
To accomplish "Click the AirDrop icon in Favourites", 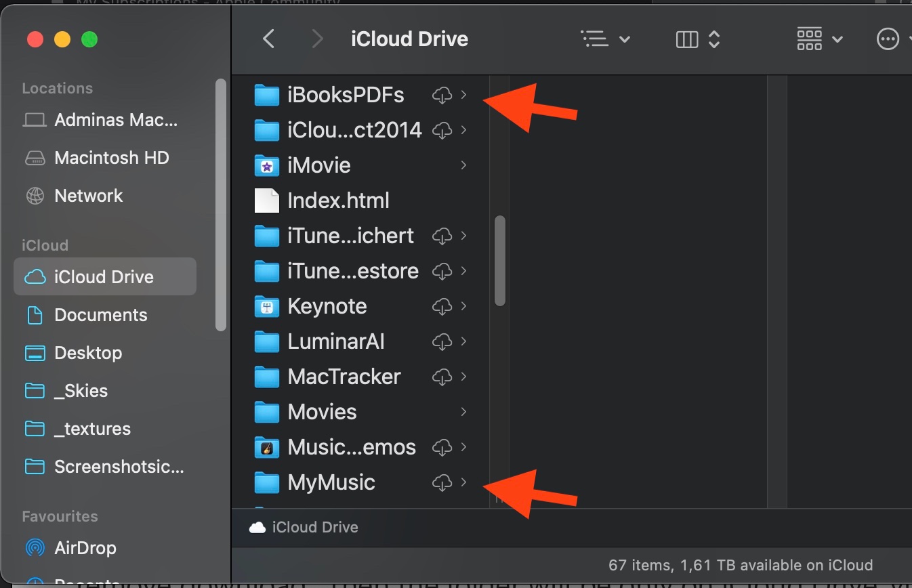I will click(x=35, y=547).
